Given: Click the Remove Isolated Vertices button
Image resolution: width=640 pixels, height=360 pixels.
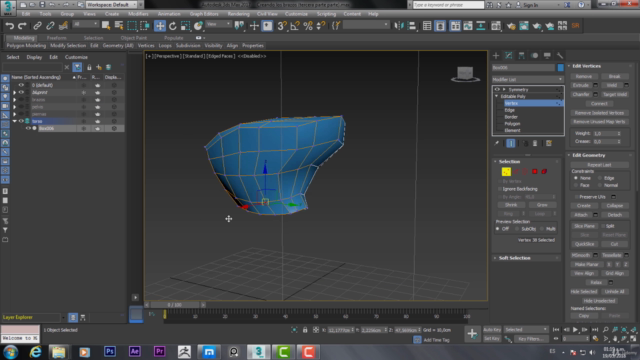Looking at the screenshot, I should tap(599, 113).
